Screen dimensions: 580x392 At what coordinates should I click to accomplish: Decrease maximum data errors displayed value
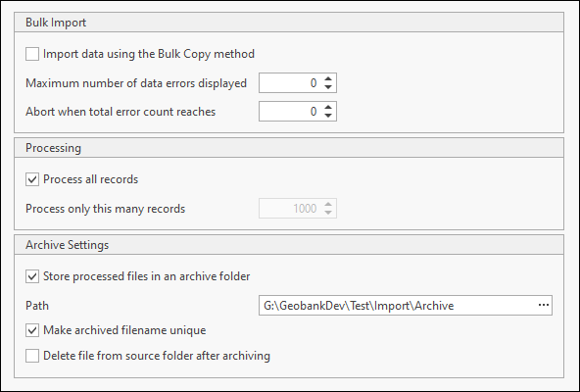[x=328, y=87]
